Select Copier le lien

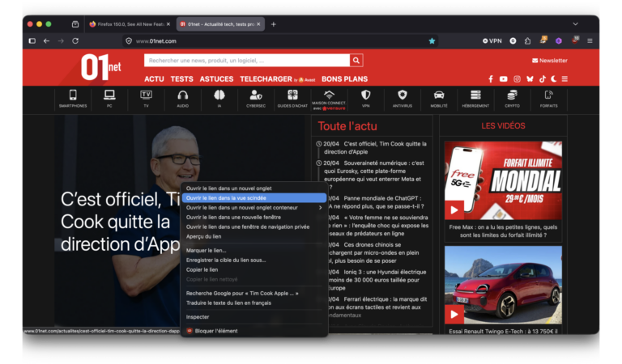pos(254,269)
